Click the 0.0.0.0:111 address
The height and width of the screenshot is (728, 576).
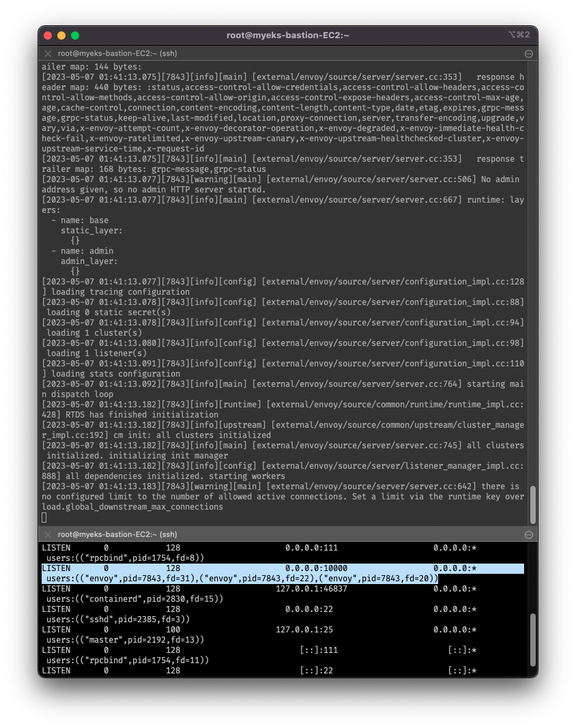tap(311, 548)
